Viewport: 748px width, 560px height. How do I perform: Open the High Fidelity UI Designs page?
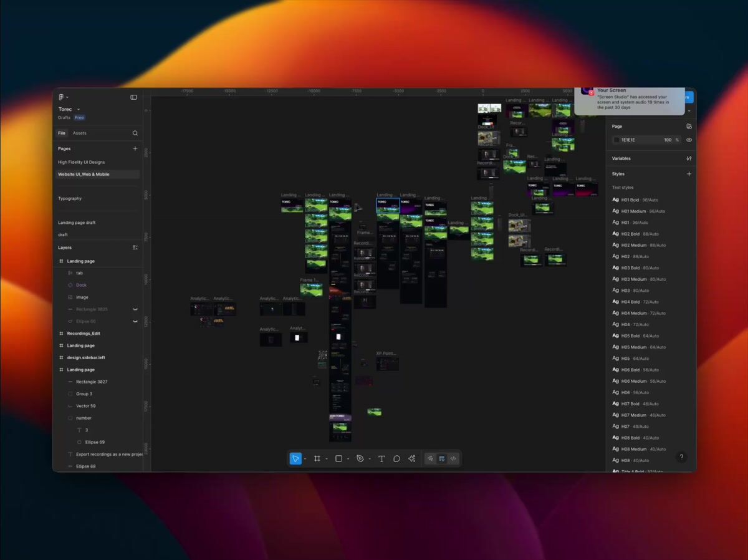tap(82, 162)
